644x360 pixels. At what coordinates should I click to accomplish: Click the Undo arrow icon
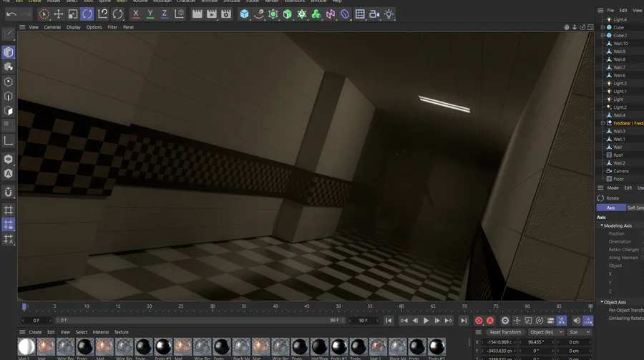pyautogui.click(x=11, y=14)
